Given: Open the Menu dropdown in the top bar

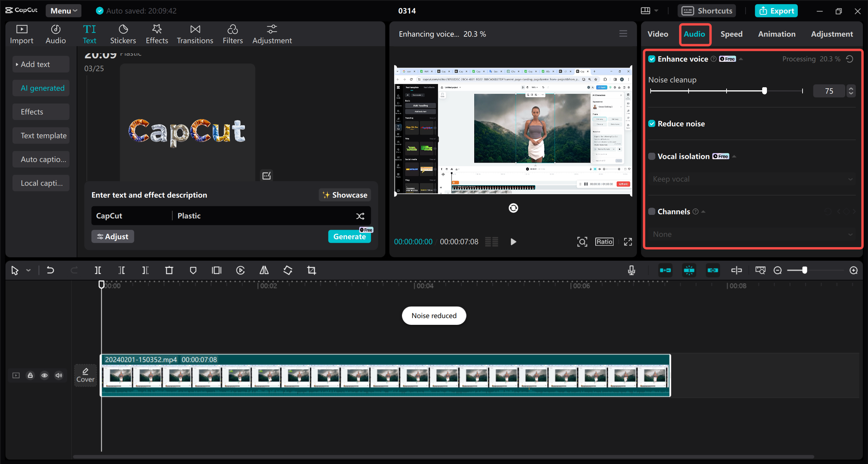Looking at the screenshot, I should coord(63,11).
